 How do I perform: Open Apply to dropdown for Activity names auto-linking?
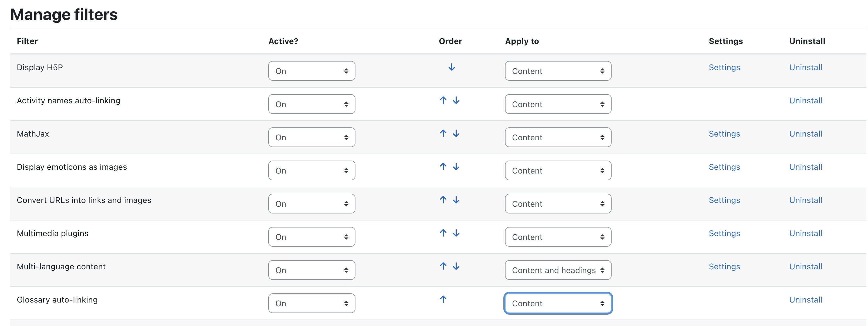558,104
